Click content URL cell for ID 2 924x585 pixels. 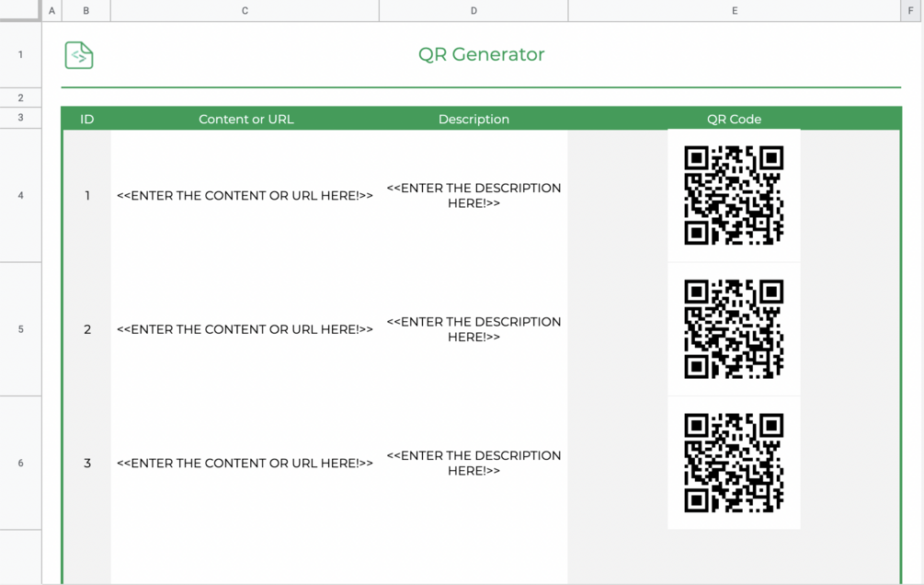(x=245, y=329)
